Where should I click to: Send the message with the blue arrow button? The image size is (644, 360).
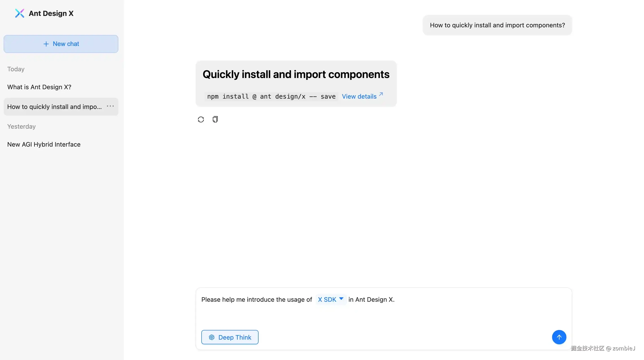[x=559, y=337]
